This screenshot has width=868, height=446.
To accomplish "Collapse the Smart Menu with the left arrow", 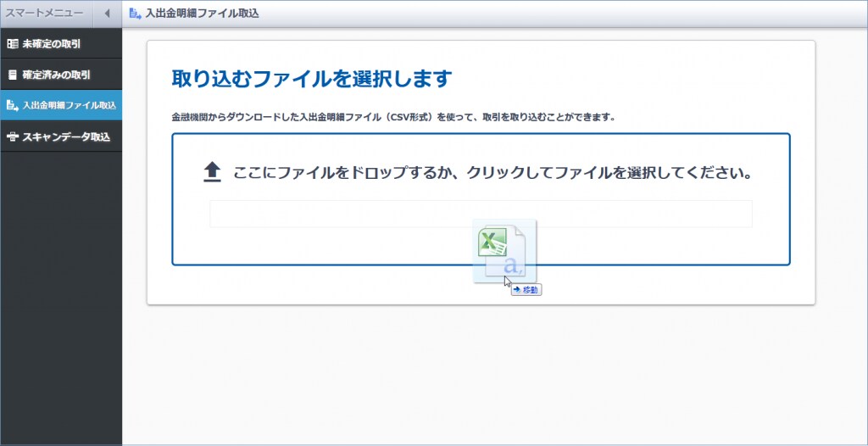I will [x=108, y=14].
